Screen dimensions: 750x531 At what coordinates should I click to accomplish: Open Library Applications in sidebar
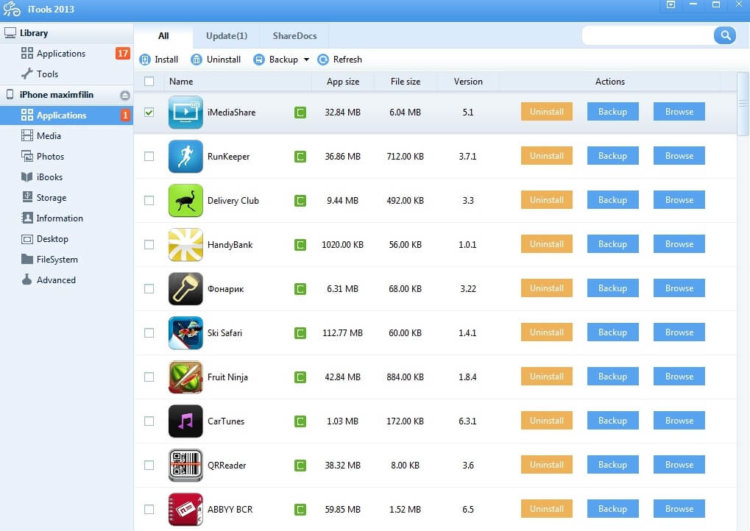[66, 54]
